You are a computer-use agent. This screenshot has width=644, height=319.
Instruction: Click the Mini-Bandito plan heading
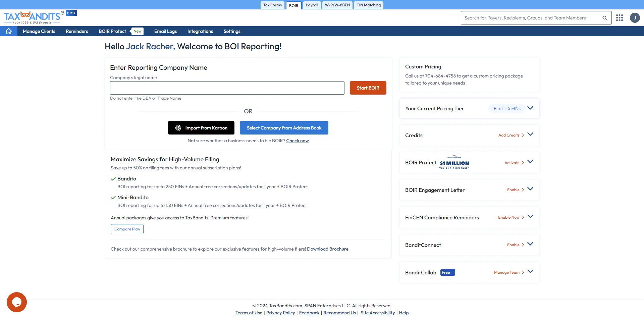coord(133,198)
